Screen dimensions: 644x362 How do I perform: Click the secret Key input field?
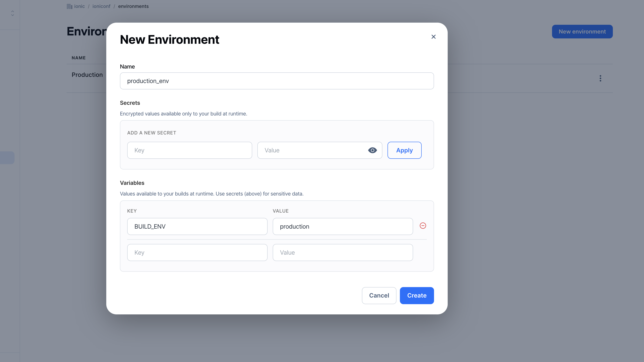[189, 150]
